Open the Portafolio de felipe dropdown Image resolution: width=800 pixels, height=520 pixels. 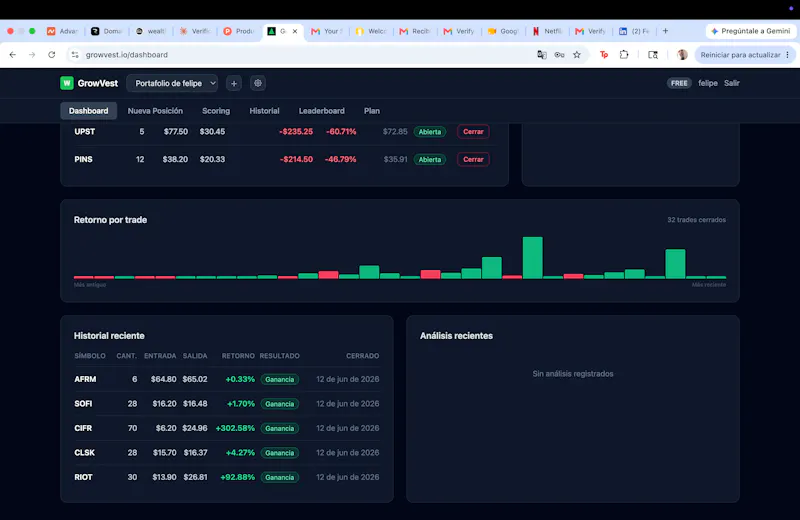172,83
